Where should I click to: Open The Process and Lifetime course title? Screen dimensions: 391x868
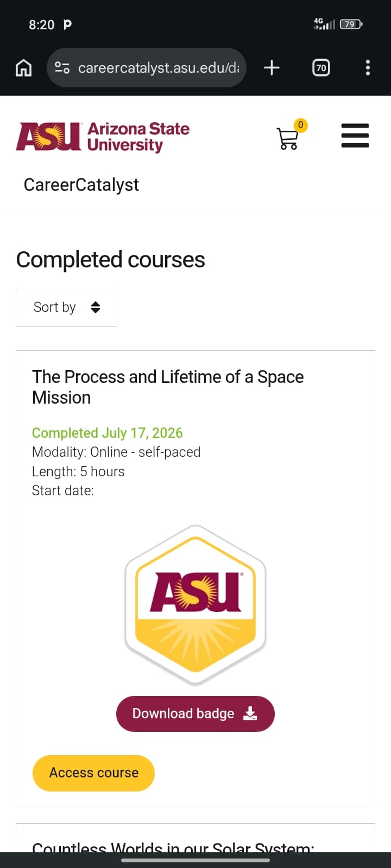[168, 387]
